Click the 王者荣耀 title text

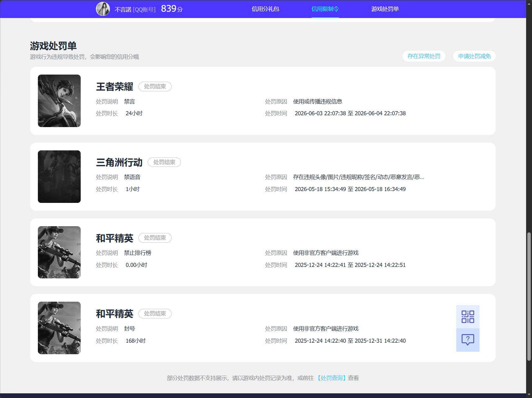[x=115, y=87]
